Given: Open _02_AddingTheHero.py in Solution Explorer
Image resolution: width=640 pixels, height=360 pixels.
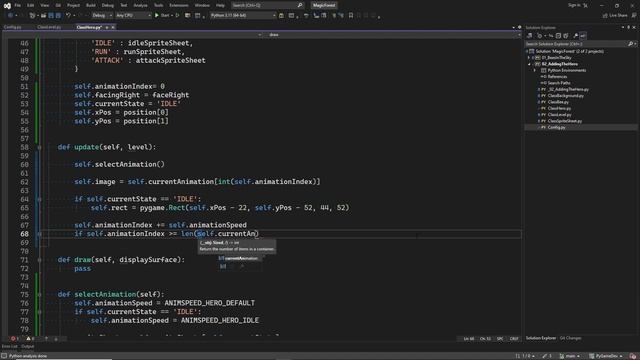Looking at the screenshot, I should coord(568,89).
